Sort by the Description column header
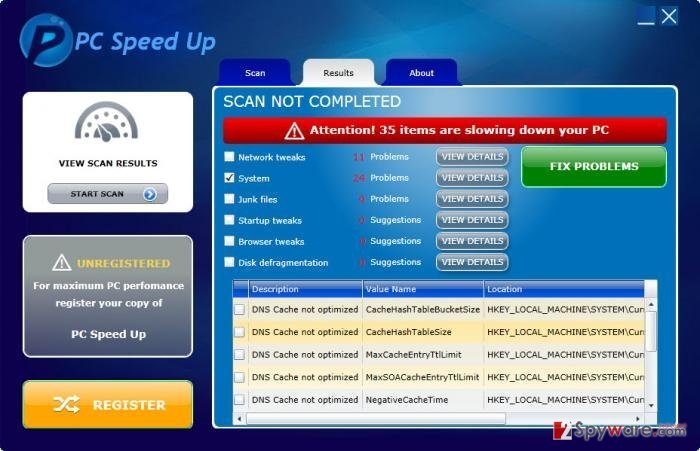Screen dimensions: 700x451 (305, 289)
